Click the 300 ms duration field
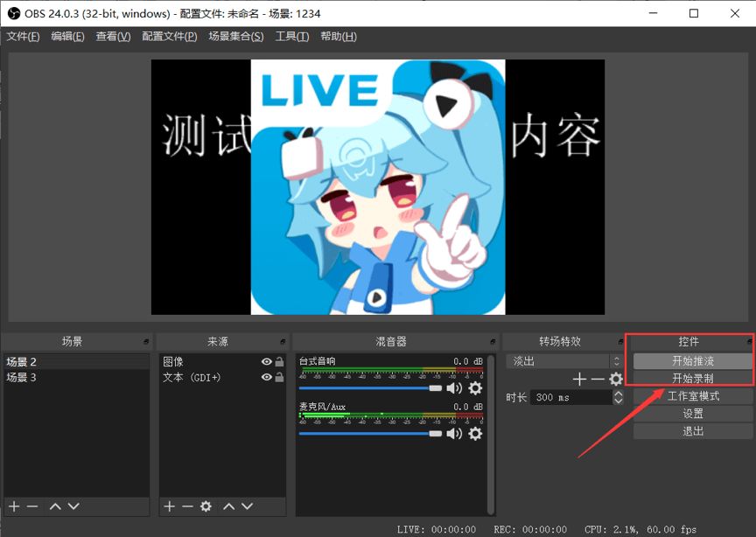This screenshot has height=537, width=756. (x=571, y=398)
